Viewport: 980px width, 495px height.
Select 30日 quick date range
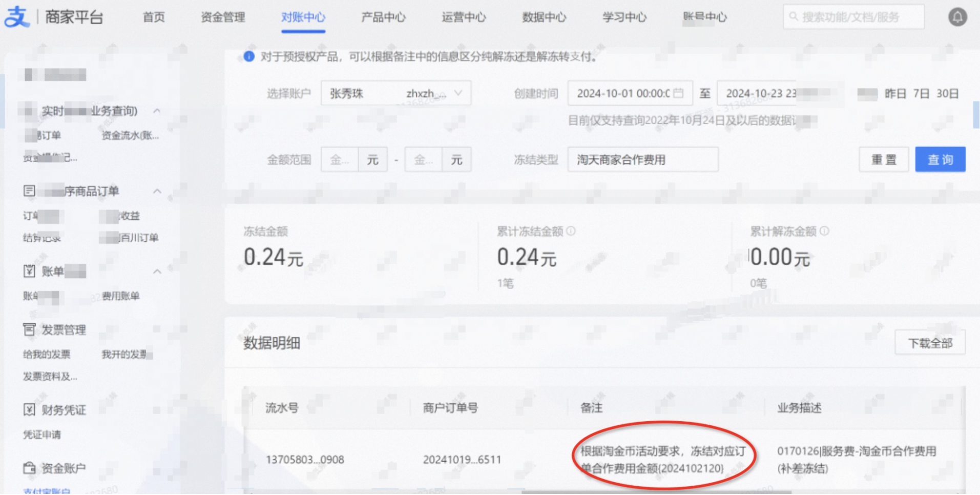(947, 94)
